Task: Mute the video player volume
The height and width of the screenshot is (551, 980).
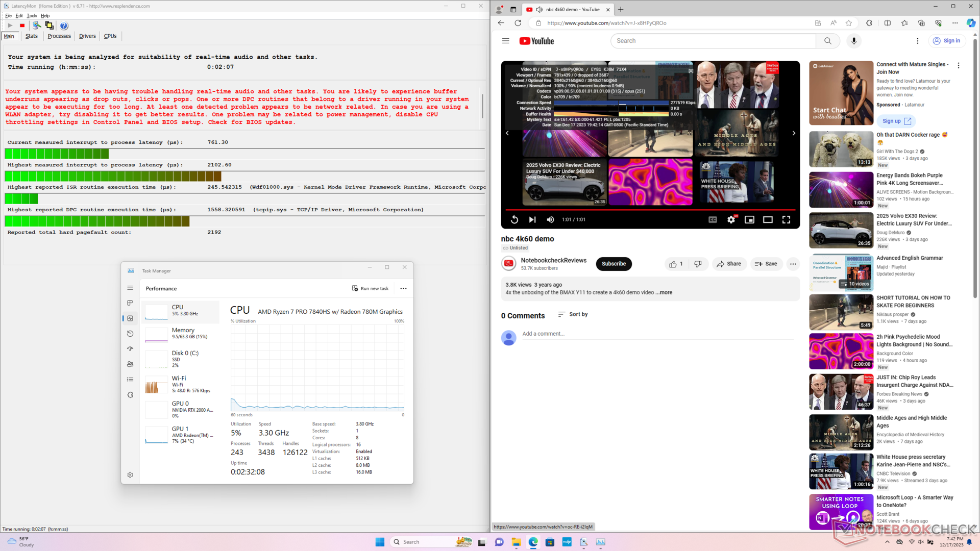Action: coord(550,219)
